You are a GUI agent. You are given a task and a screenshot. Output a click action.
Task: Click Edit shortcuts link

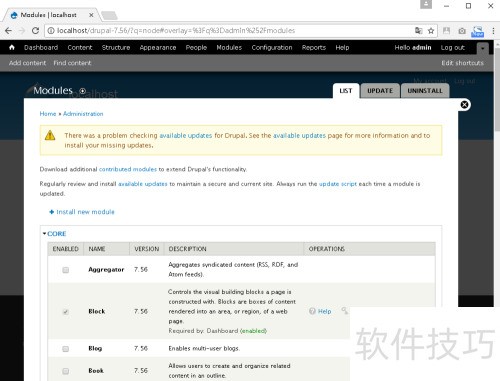click(462, 63)
